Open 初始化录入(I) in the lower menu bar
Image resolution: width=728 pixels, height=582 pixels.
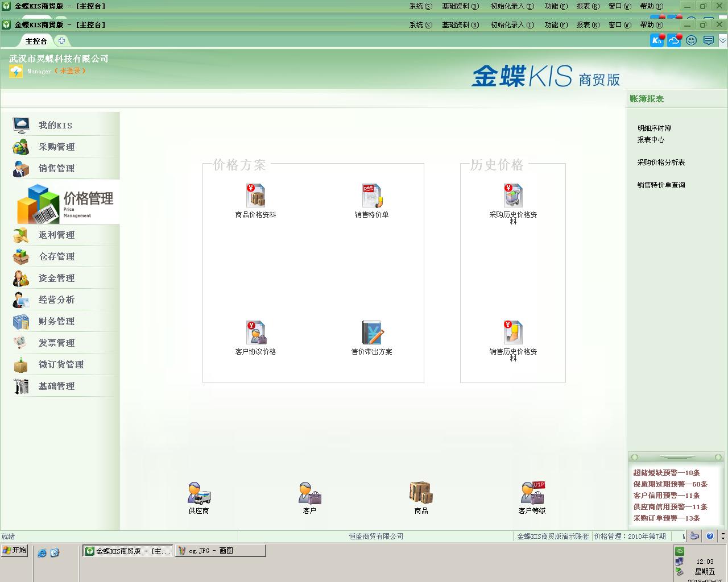coord(512,25)
